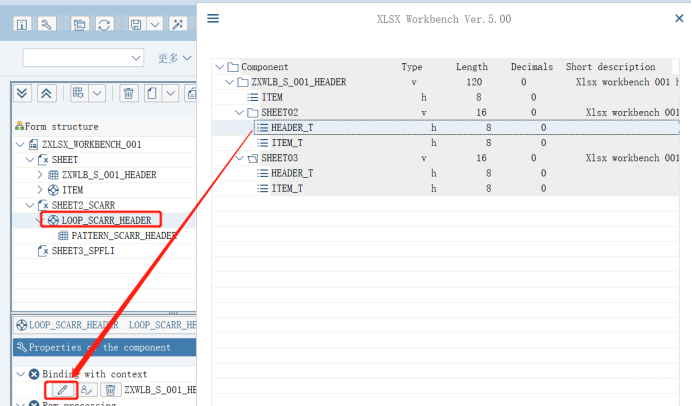Collapse the SHEET2_SCARR node

point(30,205)
